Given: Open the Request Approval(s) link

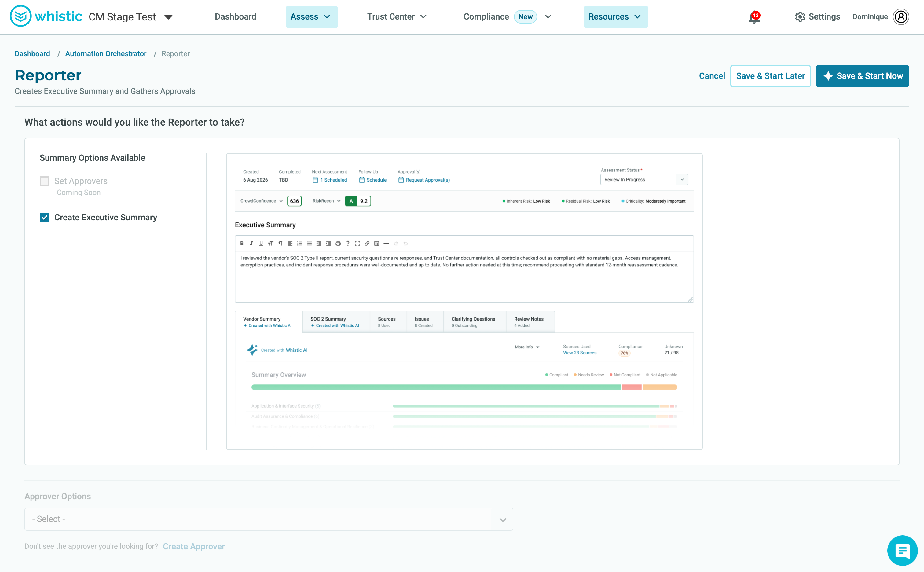Looking at the screenshot, I should point(424,180).
